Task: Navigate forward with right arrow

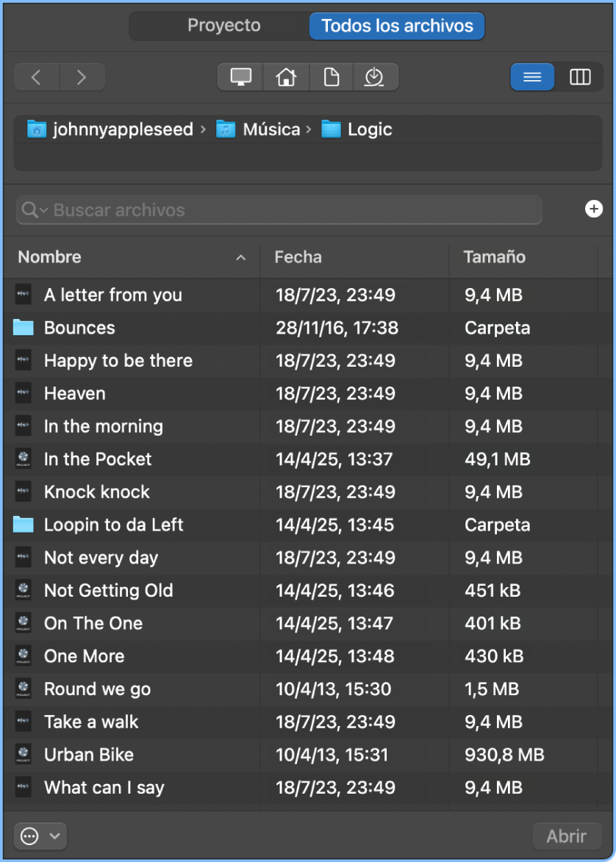Action: (82, 77)
